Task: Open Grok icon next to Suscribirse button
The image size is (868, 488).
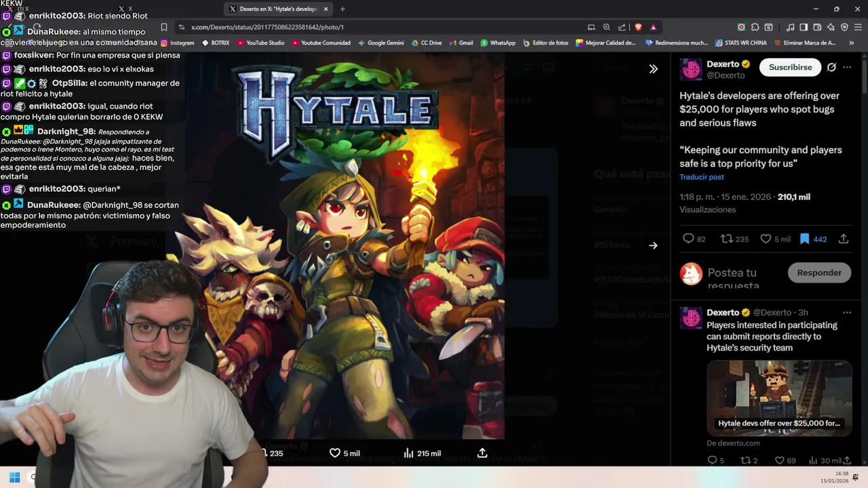Action: pos(831,67)
